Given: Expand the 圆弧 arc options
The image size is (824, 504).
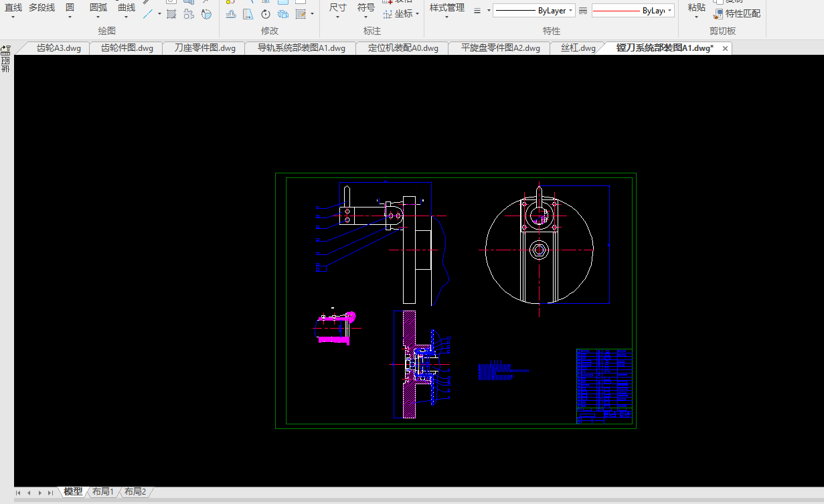Looking at the screenshot, I should (98, 17).
